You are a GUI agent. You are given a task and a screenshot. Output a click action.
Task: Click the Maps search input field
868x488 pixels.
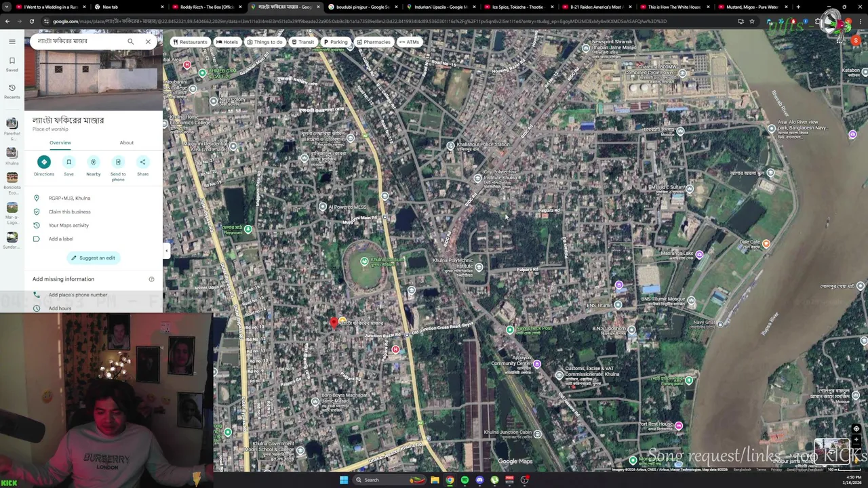(78, 41)
